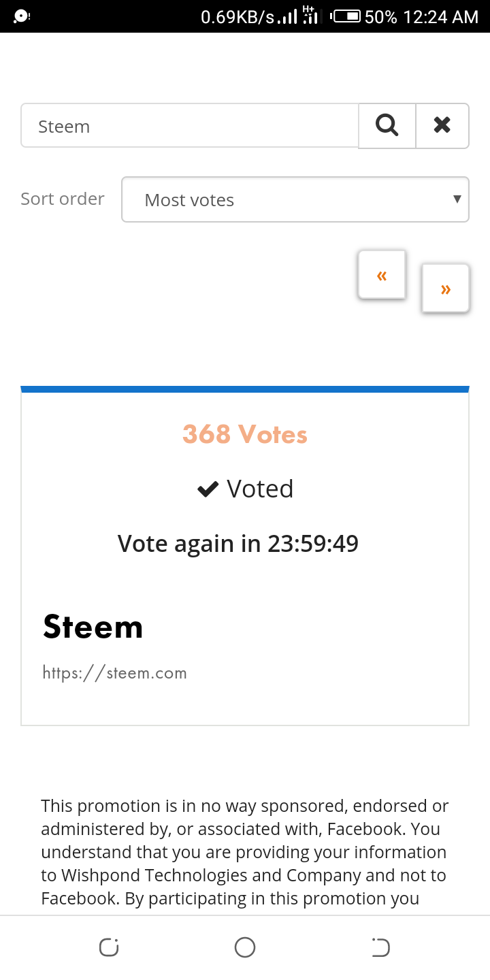Click the checkmark next to Voted
Screen dimensions: 490x980
[x=208, y=489]
